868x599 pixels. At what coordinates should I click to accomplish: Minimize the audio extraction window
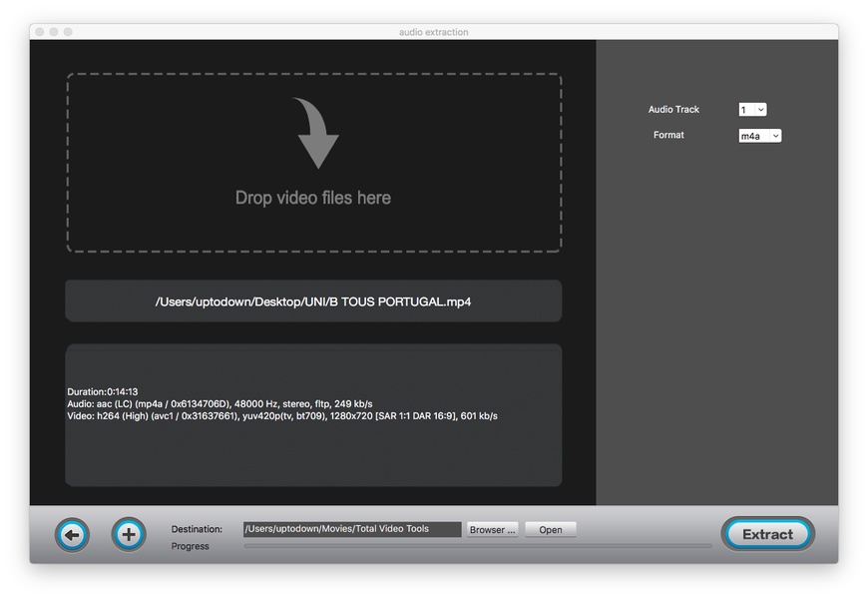[x=54, y=32]
